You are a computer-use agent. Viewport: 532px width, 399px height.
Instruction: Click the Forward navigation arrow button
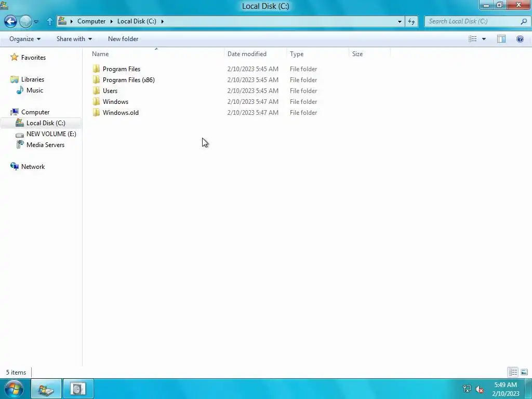point(25,21)
